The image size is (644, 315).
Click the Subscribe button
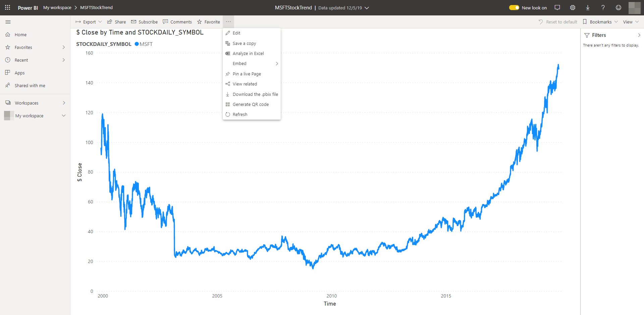click(x=144, y=22)
